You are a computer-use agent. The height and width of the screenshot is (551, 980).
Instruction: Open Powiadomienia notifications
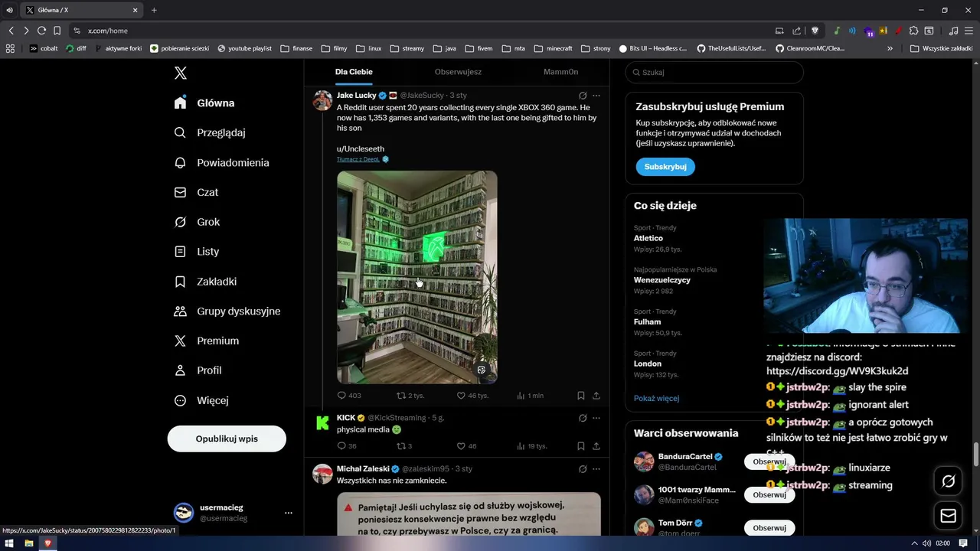(221, 162)
